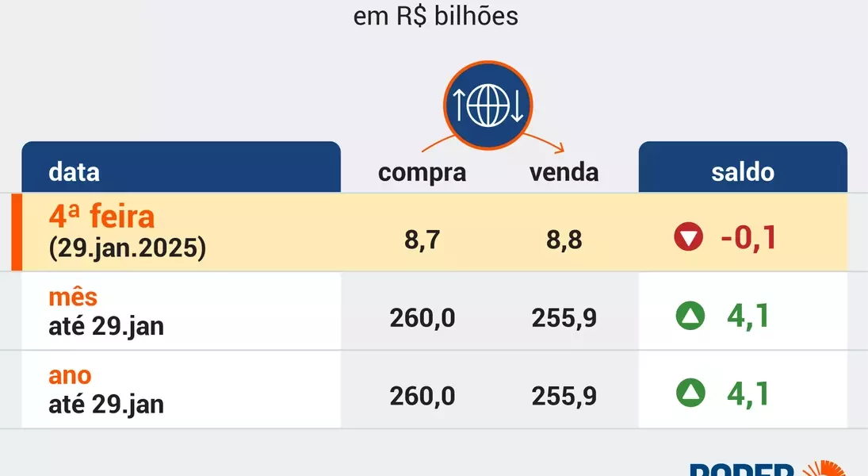The height and width of the screenshot is (476, 868).
Task: Click the 255,9 value in the ano row
Action: (x=564, y=395)
